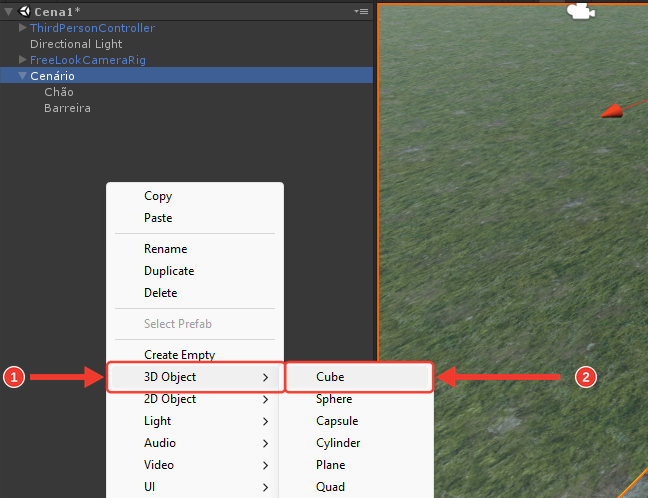Expand the ThirdPersonController object
The width and height of the screenshot is (648, 498).
(23, 28)
